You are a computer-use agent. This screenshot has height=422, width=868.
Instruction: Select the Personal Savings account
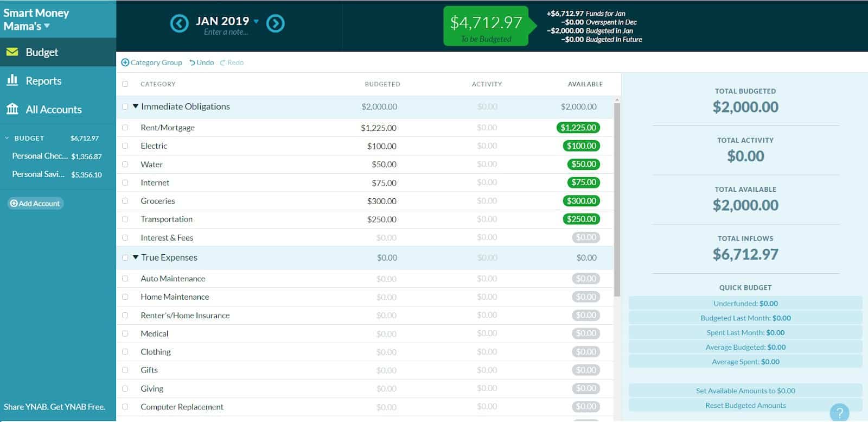(x=57, y=174)
